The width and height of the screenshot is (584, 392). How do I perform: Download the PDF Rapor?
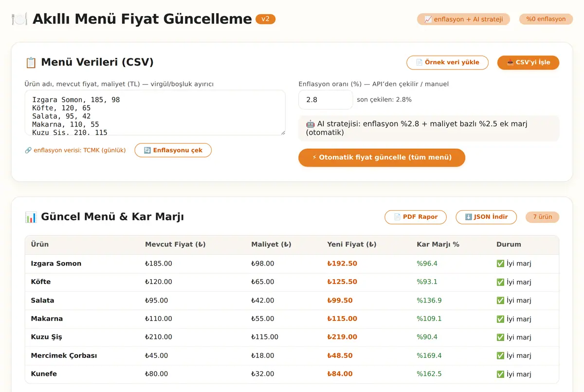click(x=416, y=217)
